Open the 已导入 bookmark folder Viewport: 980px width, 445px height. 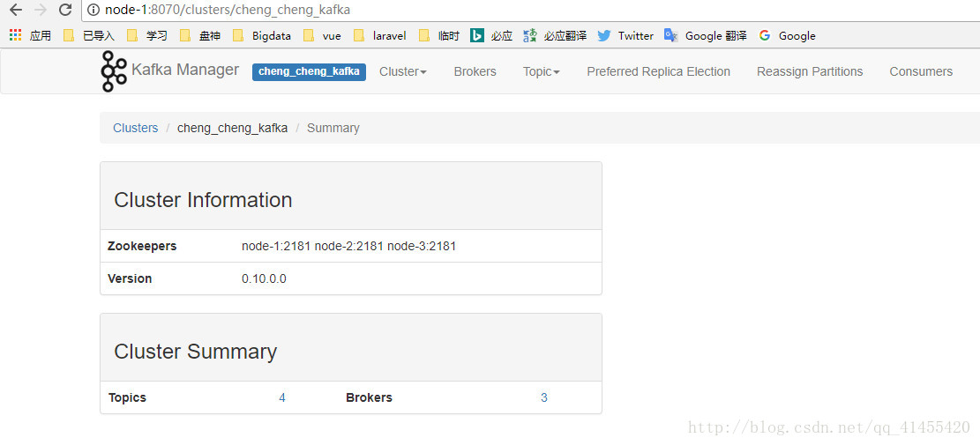point(89,35)
